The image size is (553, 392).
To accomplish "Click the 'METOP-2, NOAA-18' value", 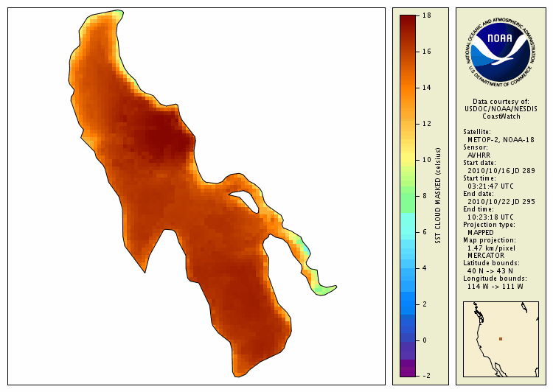I will pyautogui.click(x=501, y=139).
